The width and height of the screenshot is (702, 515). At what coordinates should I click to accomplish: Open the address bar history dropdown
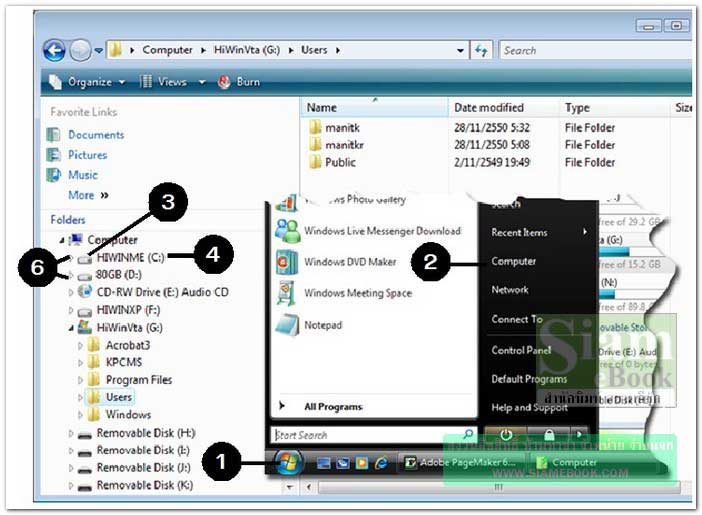[460, 51]
